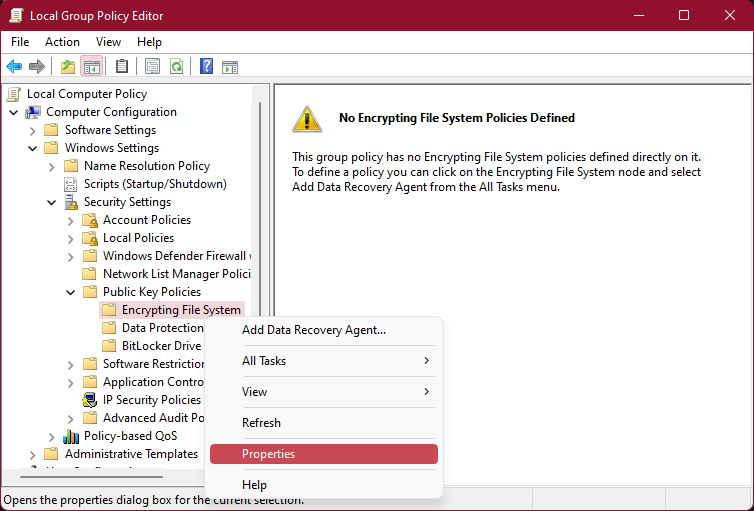
Task: Open the Action menu
Action: (63, 42)
